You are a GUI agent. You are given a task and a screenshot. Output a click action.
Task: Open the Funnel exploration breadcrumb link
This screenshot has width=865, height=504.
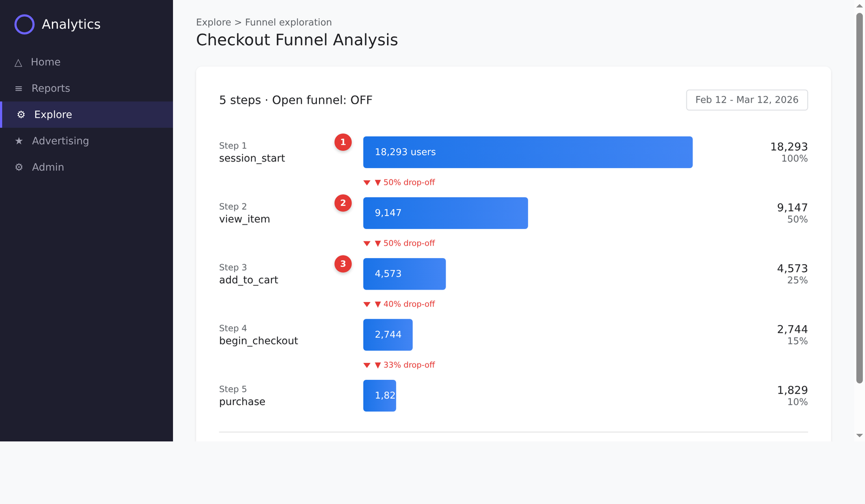288,22
